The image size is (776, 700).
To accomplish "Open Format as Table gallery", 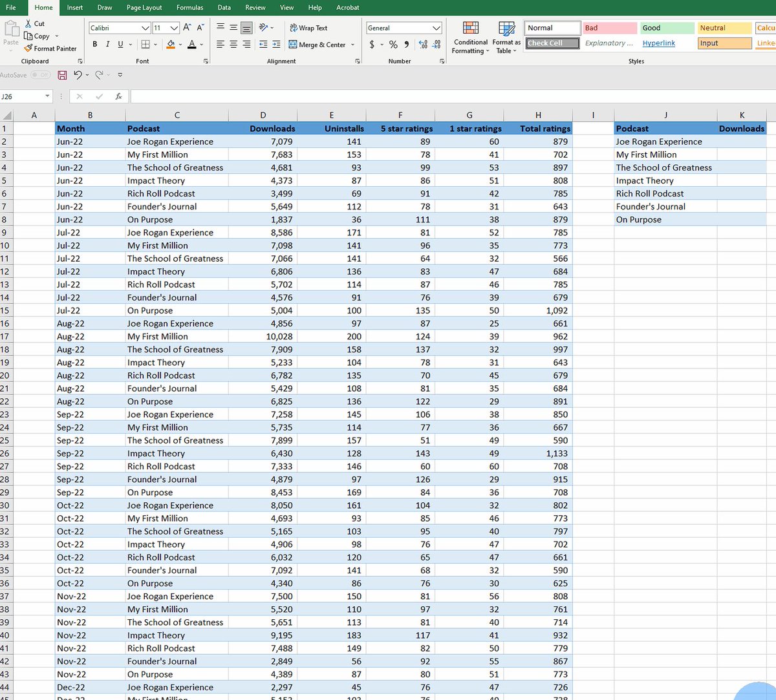I will point(506,37).
